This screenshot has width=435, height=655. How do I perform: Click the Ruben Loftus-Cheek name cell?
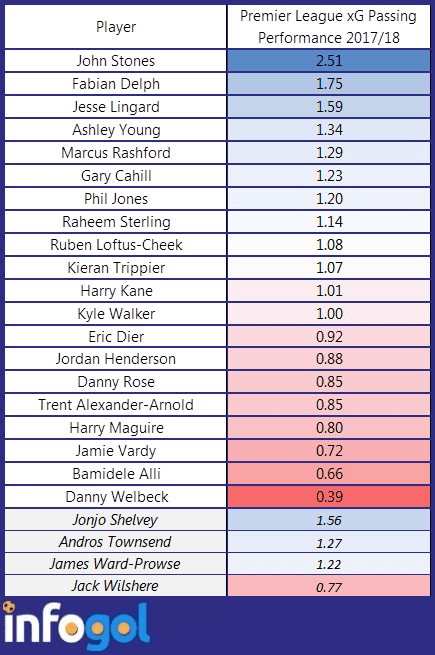pyautogui.click(x=116, y=245)
